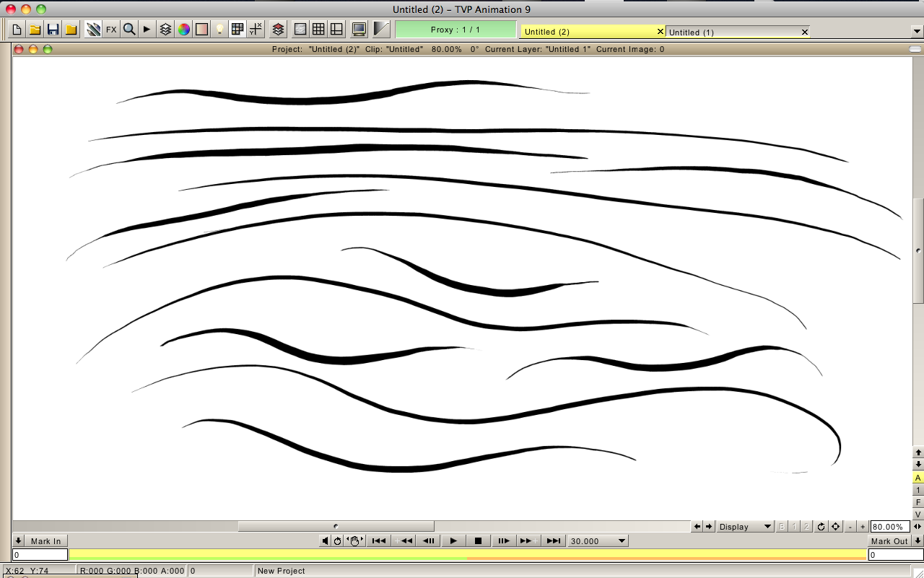Click the green Proxy 1/1 indicator
The image size is (924, 578).
tap(456, 30)
